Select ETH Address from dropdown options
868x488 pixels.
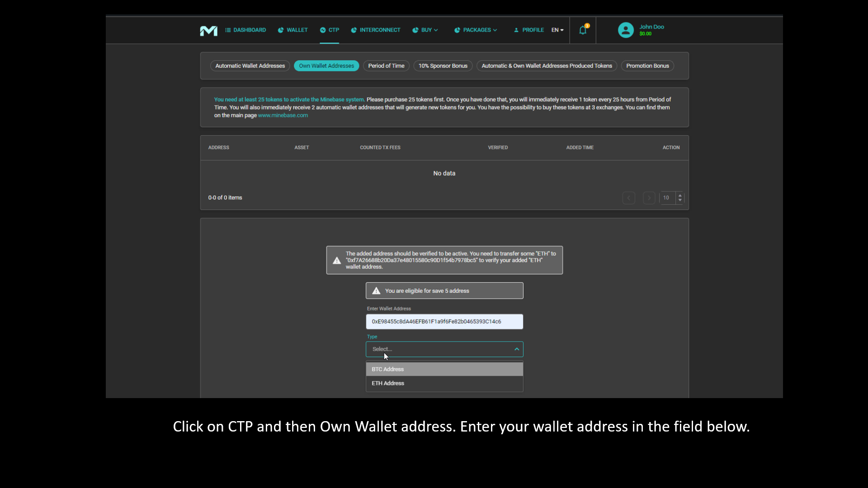444,383
